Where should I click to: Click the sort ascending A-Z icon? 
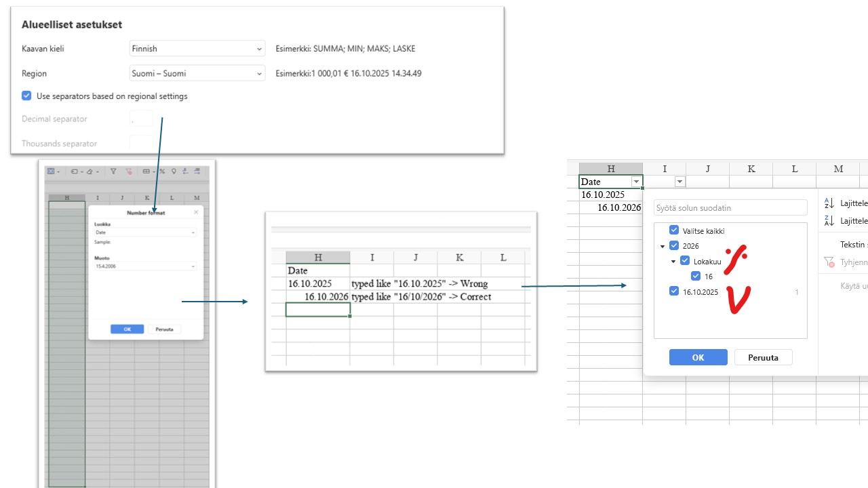click(x=829, y=203)
